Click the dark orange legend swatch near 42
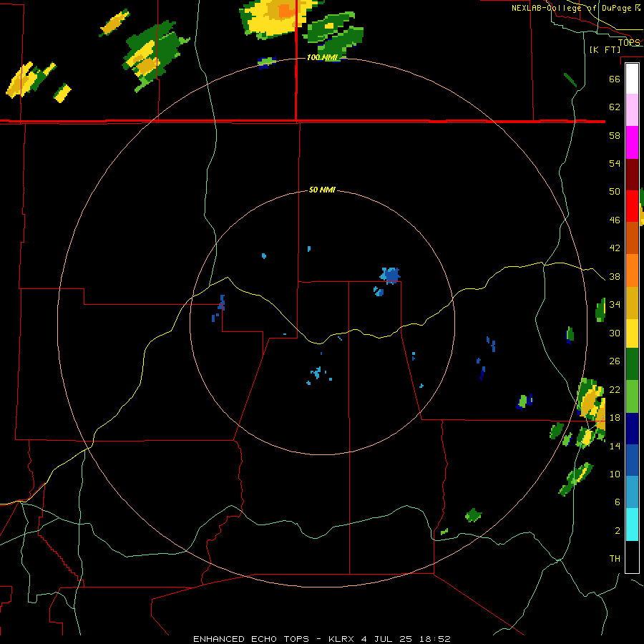This screenshot has height=644, width=644. point(632,238)
